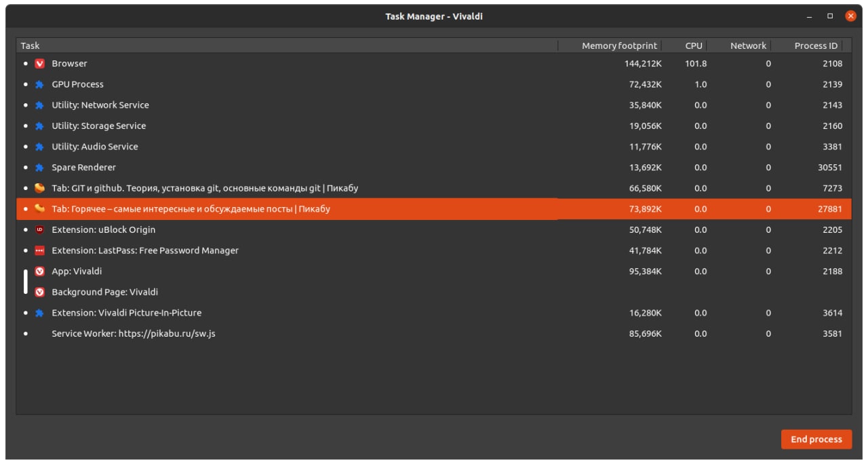Click memory value 35,840K
Image resolution: width=868 pixels, height=465 pixels.
coord(646,105)
